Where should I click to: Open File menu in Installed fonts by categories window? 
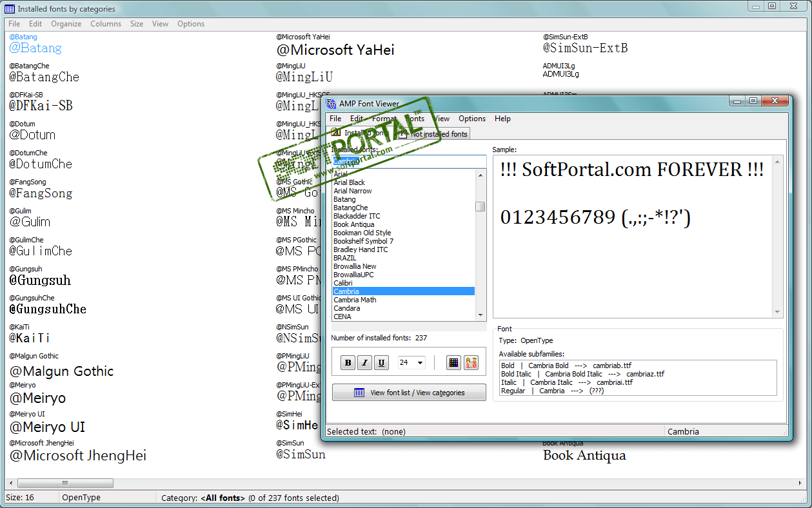pyautogui.click(x=14, y=24)
